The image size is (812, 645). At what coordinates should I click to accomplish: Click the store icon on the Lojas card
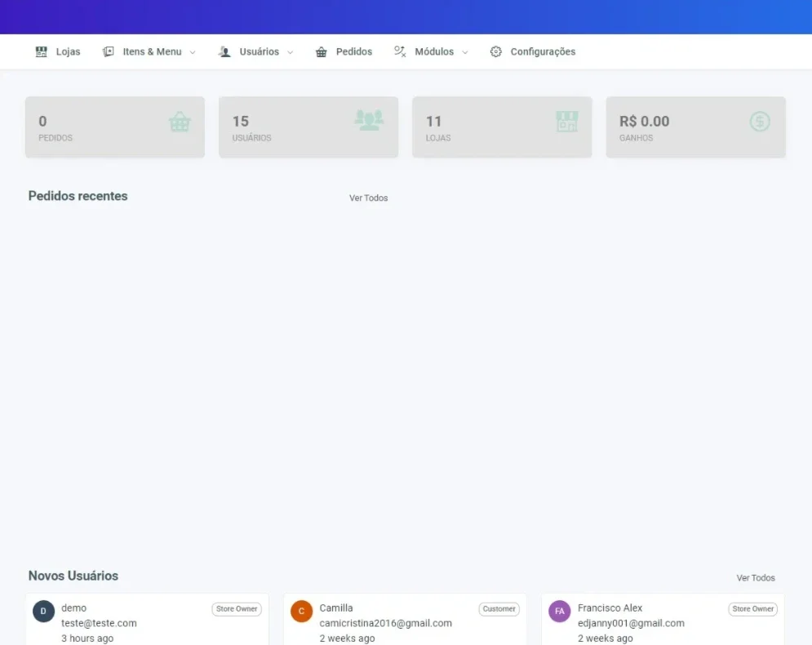click(x=567, y=122)
